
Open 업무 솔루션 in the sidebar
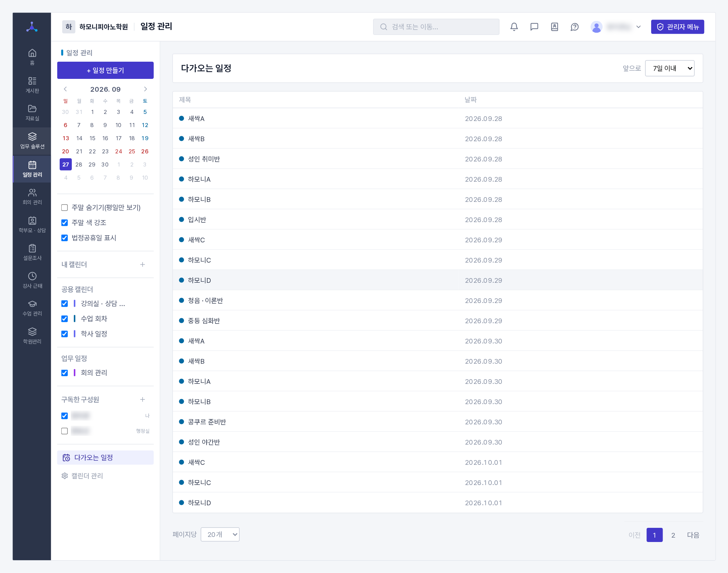click(x=32, y=141)
